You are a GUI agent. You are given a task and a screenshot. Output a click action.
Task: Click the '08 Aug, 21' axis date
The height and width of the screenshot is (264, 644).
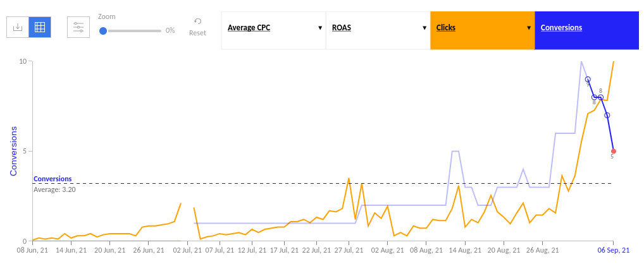point(426,249)
